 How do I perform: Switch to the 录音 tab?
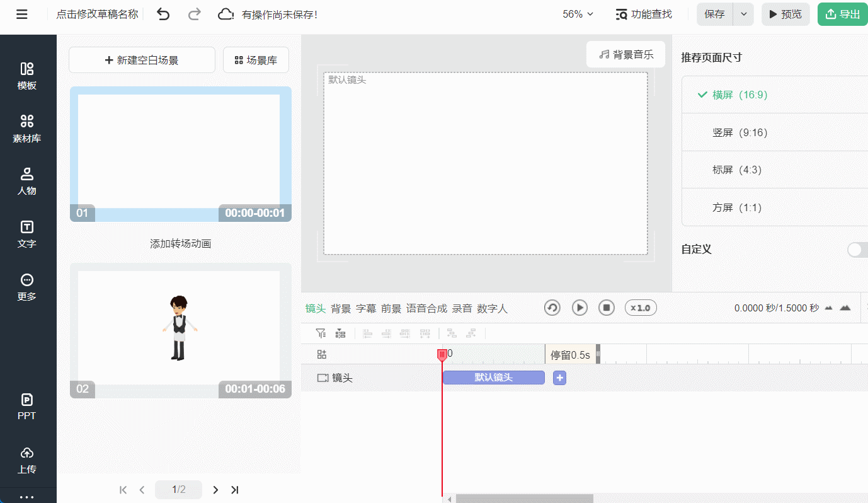(x=462, y=308)
